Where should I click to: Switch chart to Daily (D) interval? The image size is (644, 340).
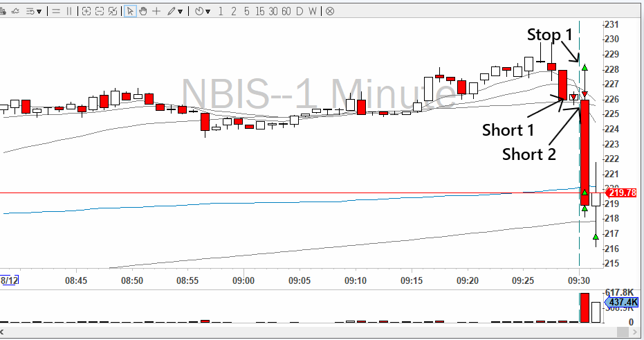[x=300, y=12]
